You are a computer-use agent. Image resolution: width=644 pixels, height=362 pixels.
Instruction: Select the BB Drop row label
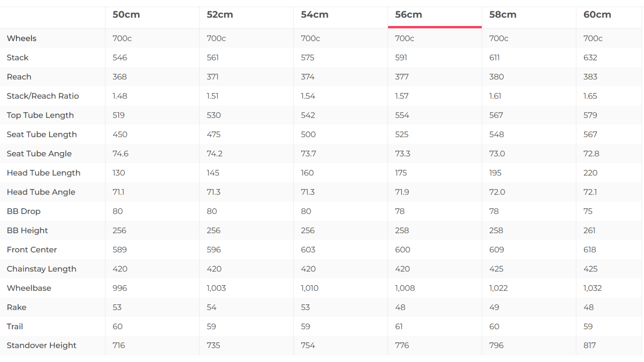pyautogui.click(x=24, y=211)
